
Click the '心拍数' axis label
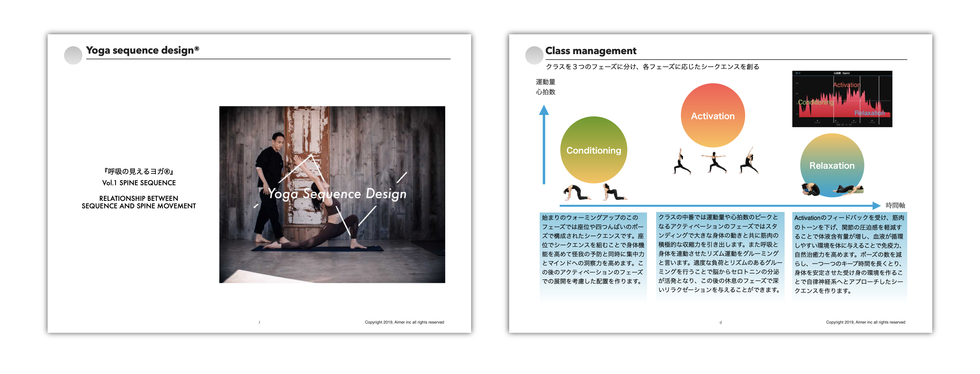(x=546, y=92)
